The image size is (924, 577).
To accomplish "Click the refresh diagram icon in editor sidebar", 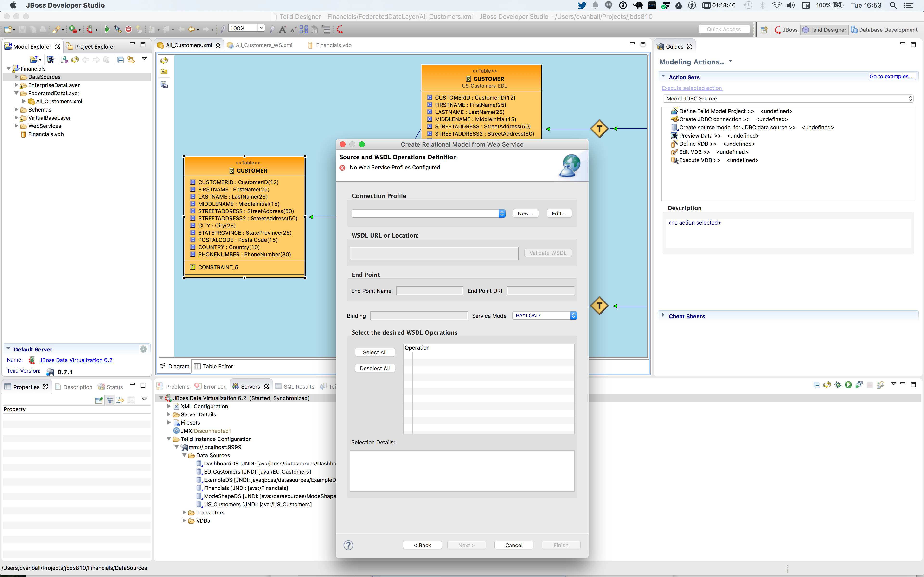I will pos(164,61).
